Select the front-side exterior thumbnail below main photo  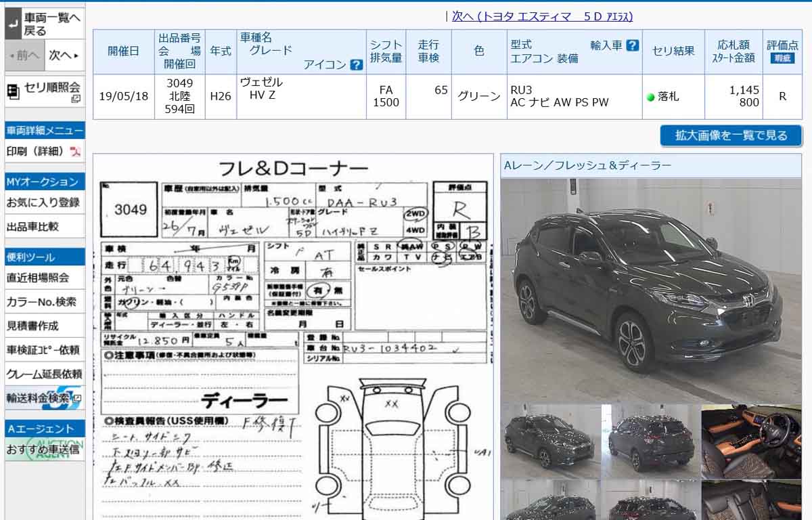pos(551,441)
